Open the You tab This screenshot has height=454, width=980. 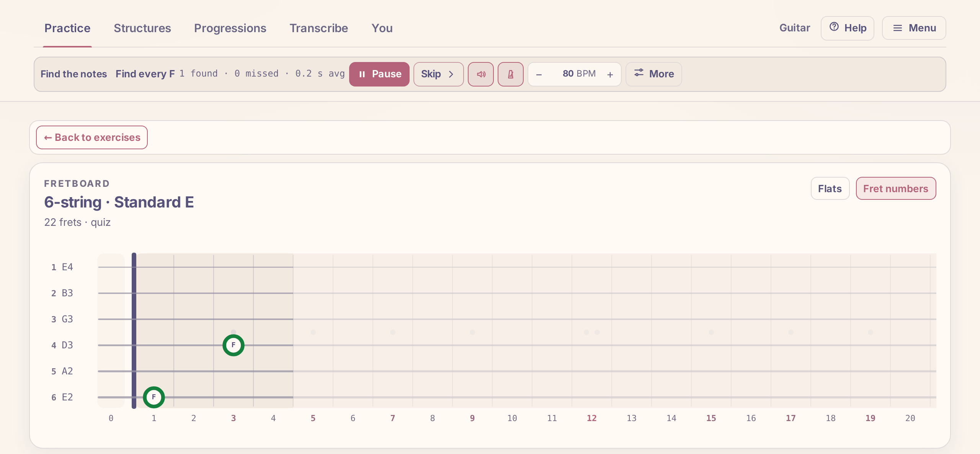point(382,28)
